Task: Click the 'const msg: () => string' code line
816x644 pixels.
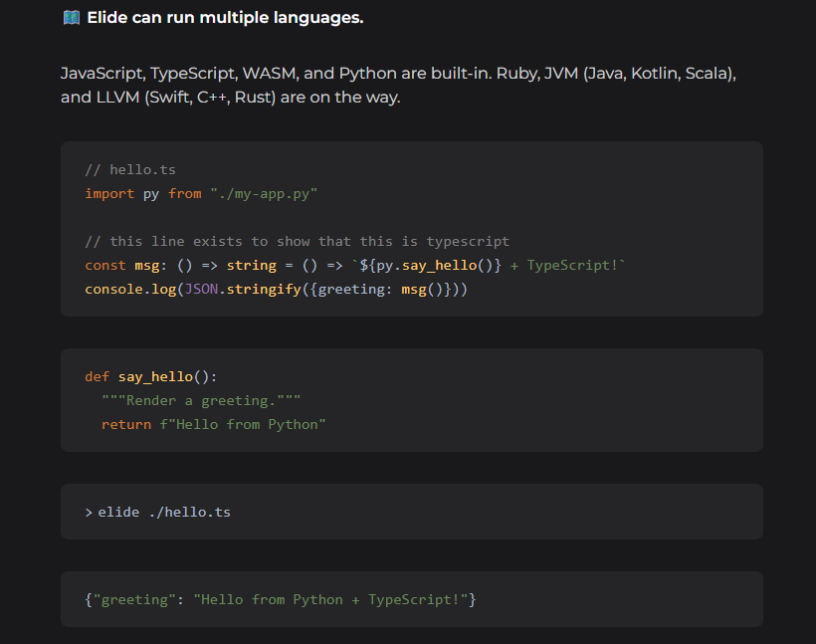Action: pyautogui.click(x=355, y=266)
